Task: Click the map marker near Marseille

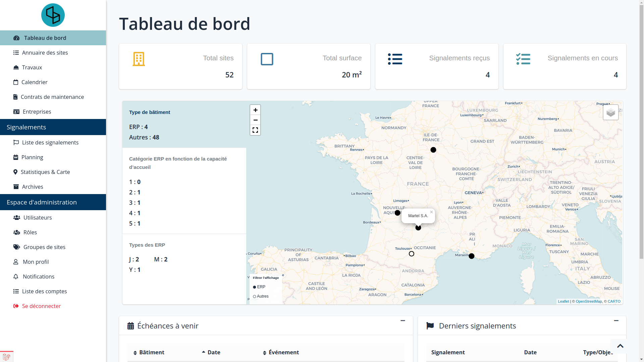Action: click(x=472, y=256)
